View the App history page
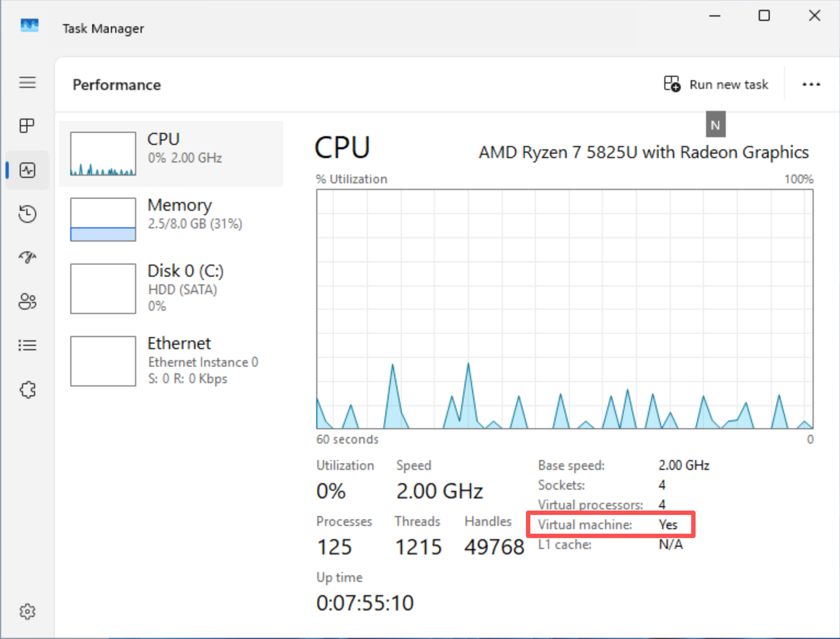 click(27, 214)
